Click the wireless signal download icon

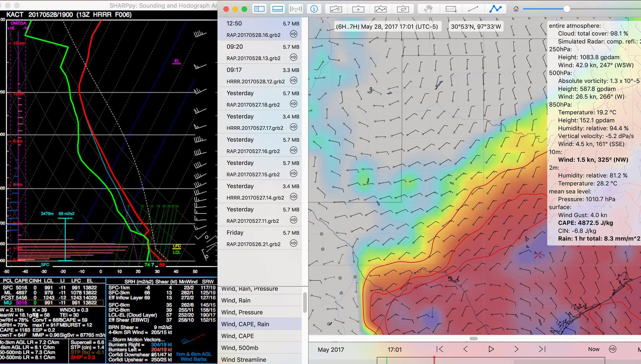pos(296,9)
